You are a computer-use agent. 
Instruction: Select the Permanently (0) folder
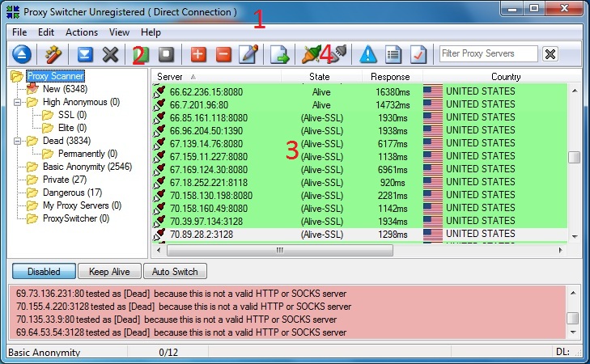point(87,154)
